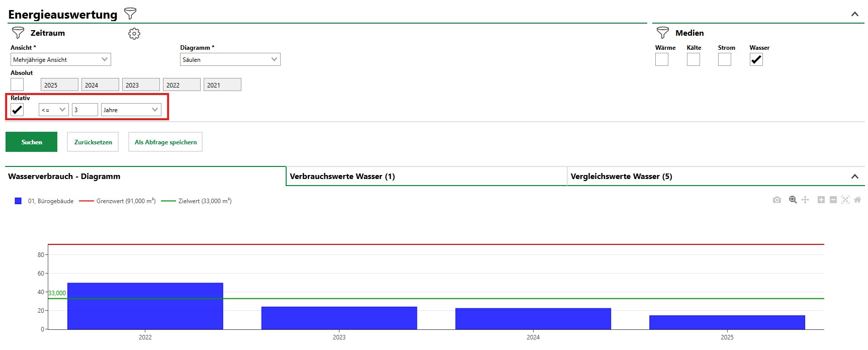Image resolution: width=868 pixels, height=350 pixels.
Task: Enable the Strom medium checkbox
Action: (x=725, y=59)
